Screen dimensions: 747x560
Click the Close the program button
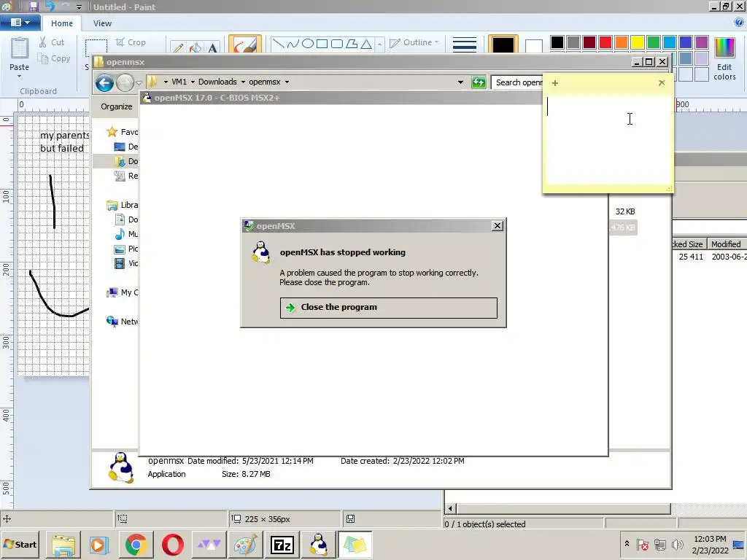[x=388, y=308]
